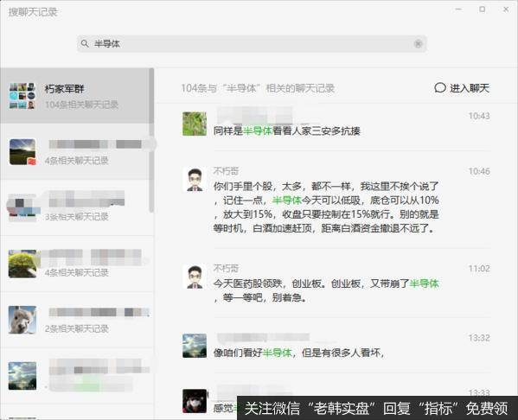
Task: Open the 10:46 message about 半导体今天可以低吸
Action: point(326,207)
